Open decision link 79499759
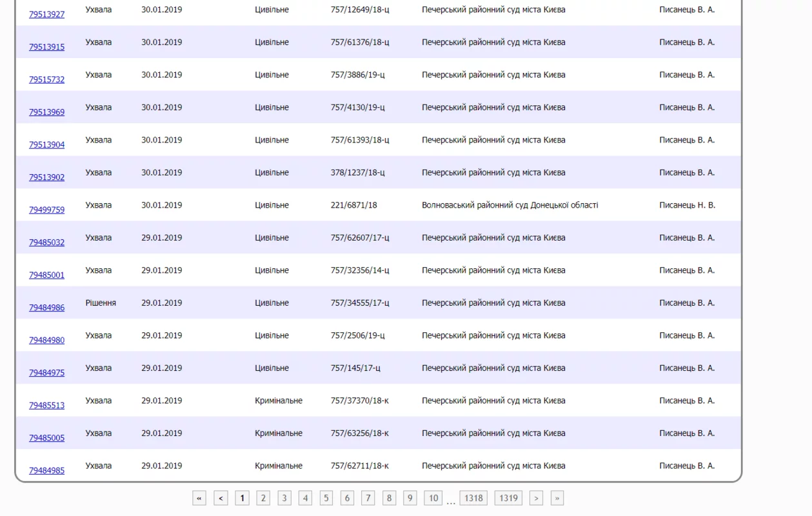Viewport: 812px width, 516px height. (46, 210)
